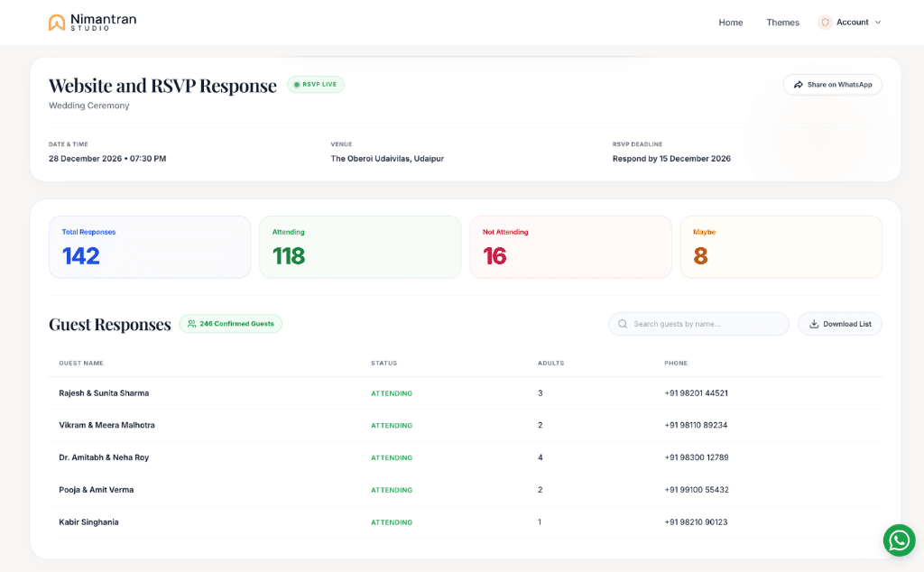Image resolution: width=924 pixels, height=572 pixels.
Task: Click Attending status for Vikram & Meera Malhotra
Action: tap(392, 425)
